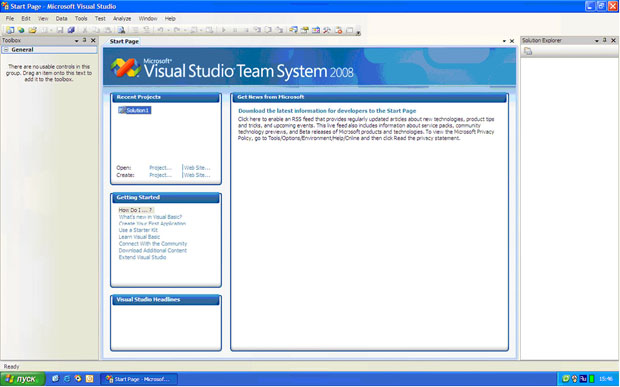620x387 pixels.
Task: Click the Project link in the Open row
Action: (161, 168)
